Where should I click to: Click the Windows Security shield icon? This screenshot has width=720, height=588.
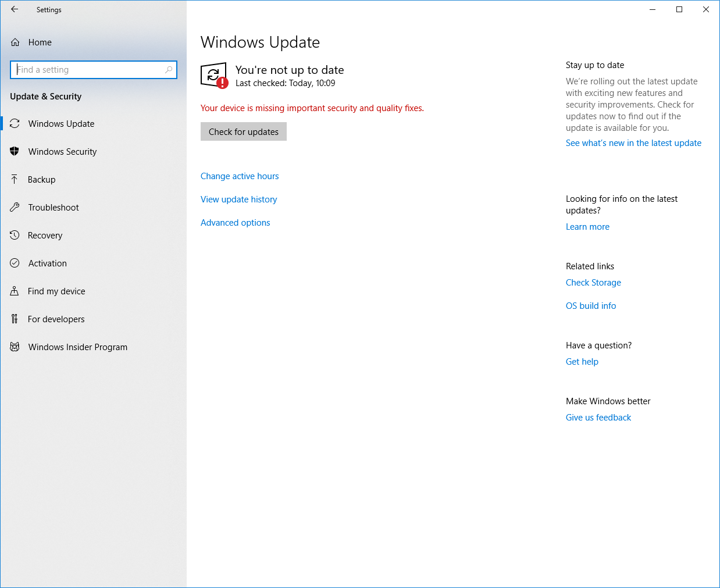click(15, 151)
